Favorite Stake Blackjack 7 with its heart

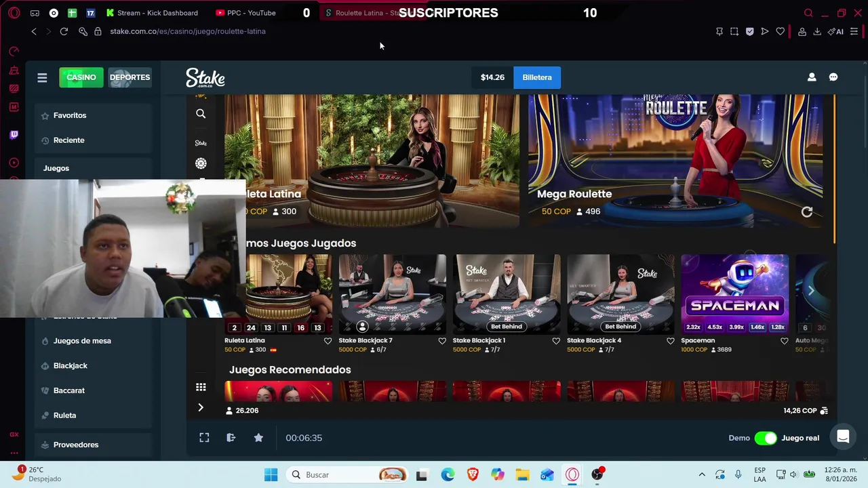[442, 341]
